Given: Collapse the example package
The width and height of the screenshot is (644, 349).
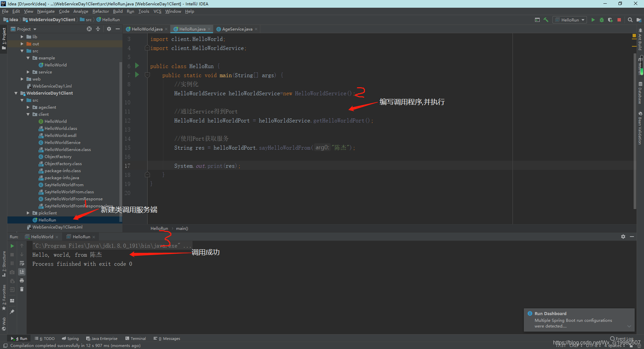Looking at the screenshot, I should (28, 58).
